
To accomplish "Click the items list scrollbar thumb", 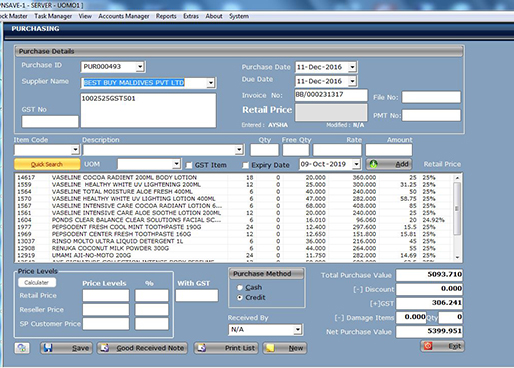I will tap(457, 208).
